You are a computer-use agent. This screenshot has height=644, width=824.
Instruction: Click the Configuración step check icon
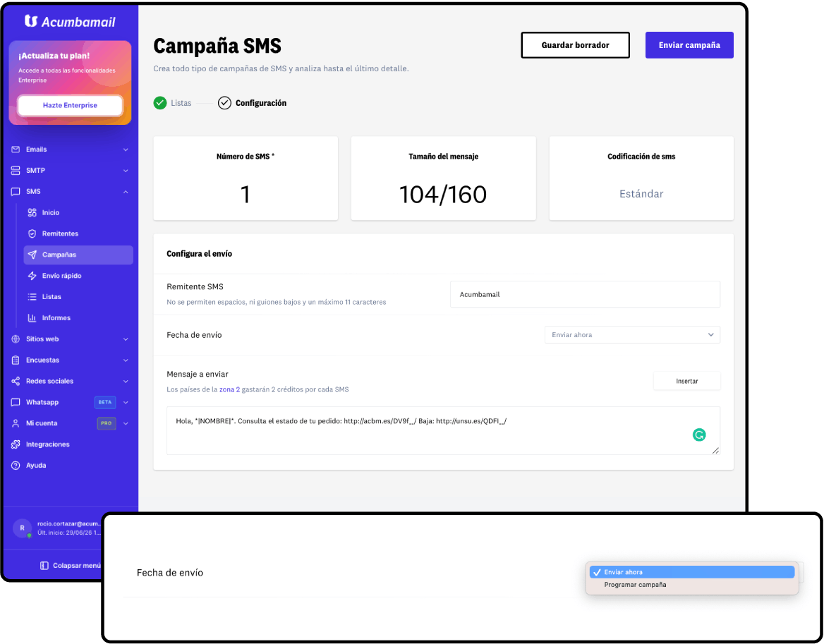[x=224, y=103]
